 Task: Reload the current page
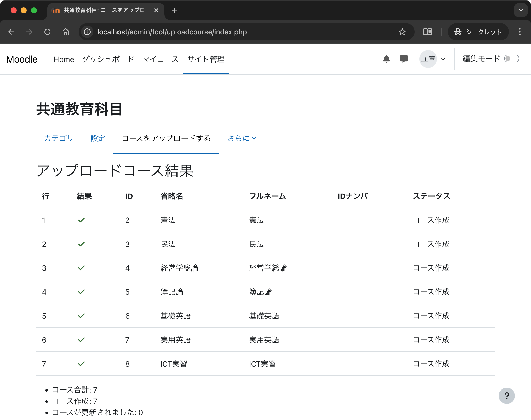pos(48,32)
